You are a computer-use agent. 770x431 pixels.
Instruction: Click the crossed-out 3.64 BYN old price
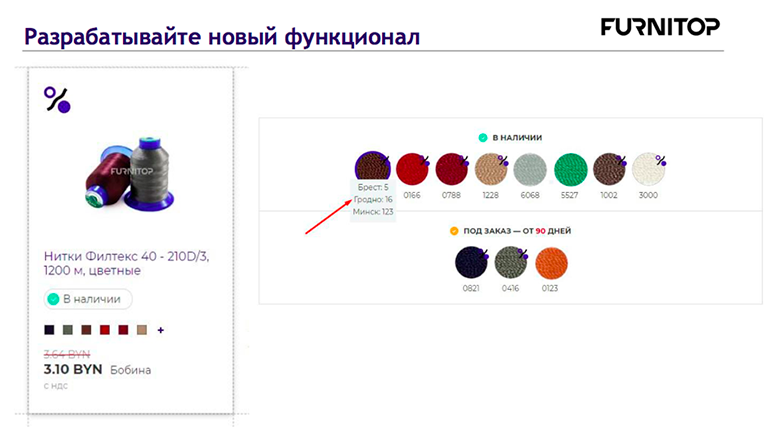(x=67, y=354)
